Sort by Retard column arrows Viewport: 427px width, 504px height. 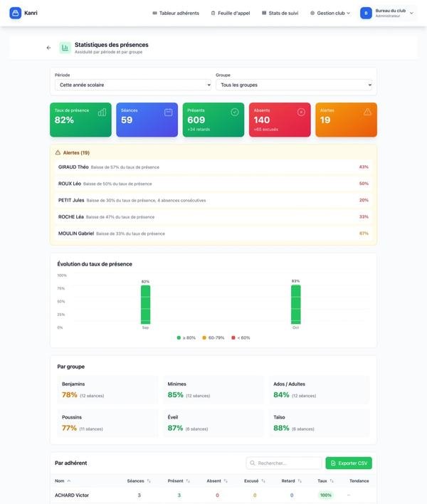point(300,481)
